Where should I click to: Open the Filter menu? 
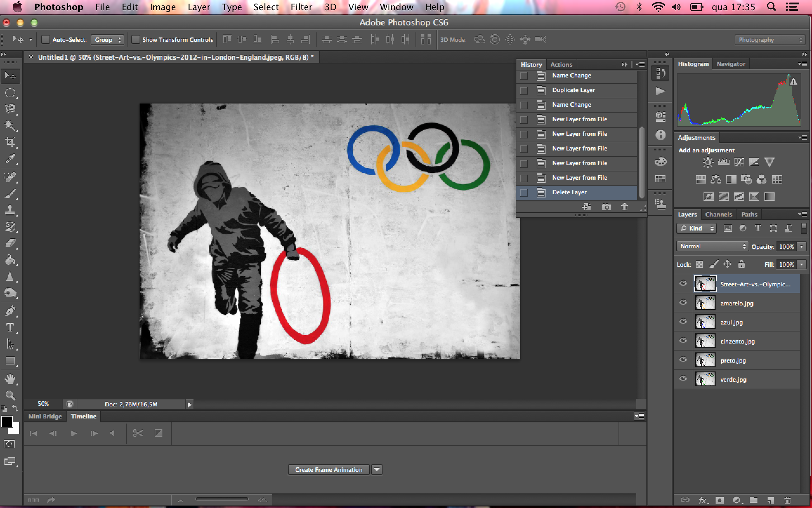(x=301, y=7)
